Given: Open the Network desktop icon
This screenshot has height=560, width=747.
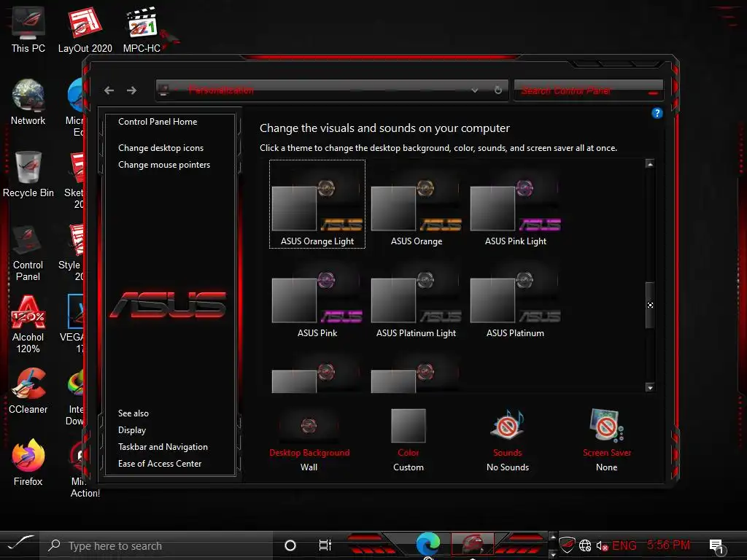Looking at the screenshot, I should (28, 102).
